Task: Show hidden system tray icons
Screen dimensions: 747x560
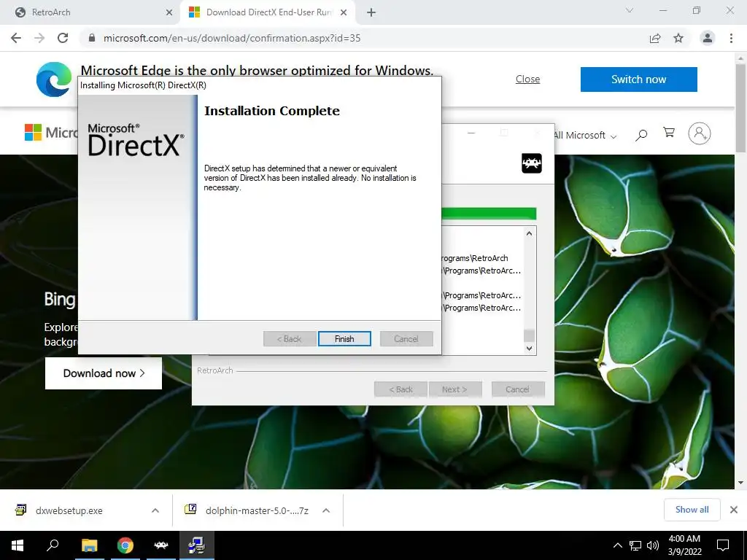Action: (617, 545)
